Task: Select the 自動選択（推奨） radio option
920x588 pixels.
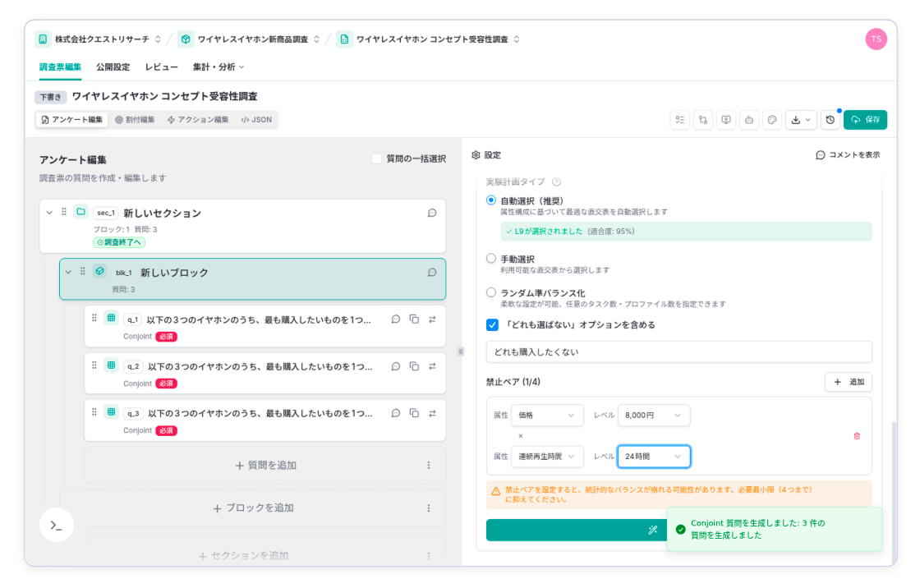Action: 491,200
